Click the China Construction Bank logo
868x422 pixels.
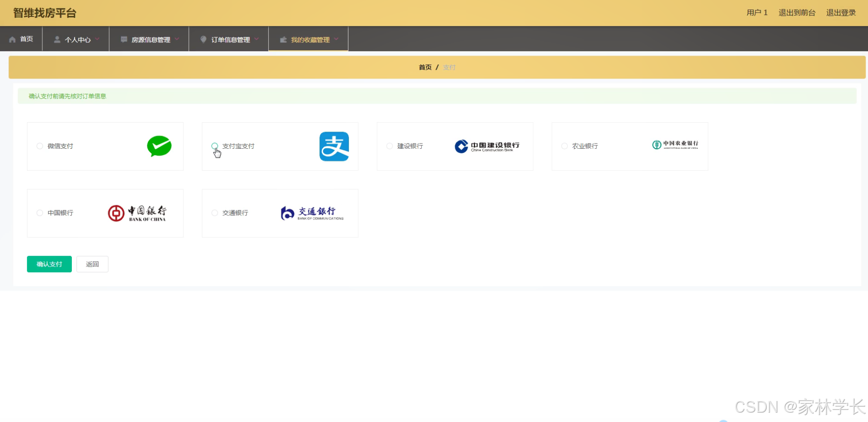point(487,146)
